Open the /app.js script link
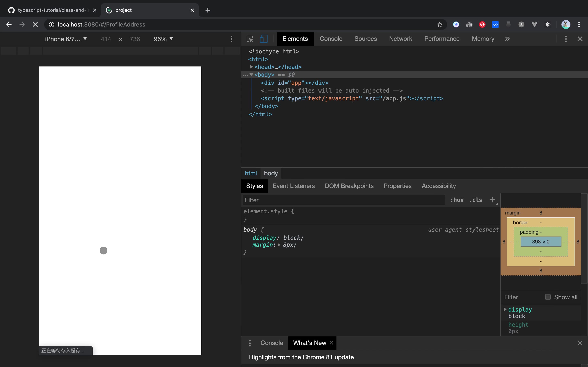Viewport: 588px width, 367px height. click(394, 98)
